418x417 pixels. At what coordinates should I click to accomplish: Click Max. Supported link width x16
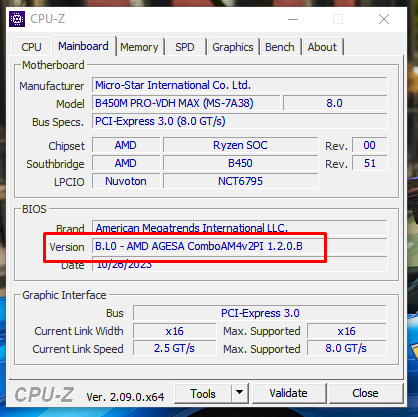347,331
